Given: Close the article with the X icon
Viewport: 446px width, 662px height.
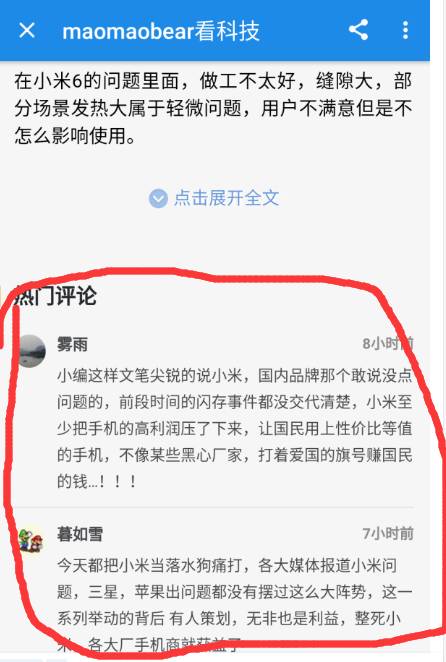Looking at the screenshot, I should (x=27, y=30).
